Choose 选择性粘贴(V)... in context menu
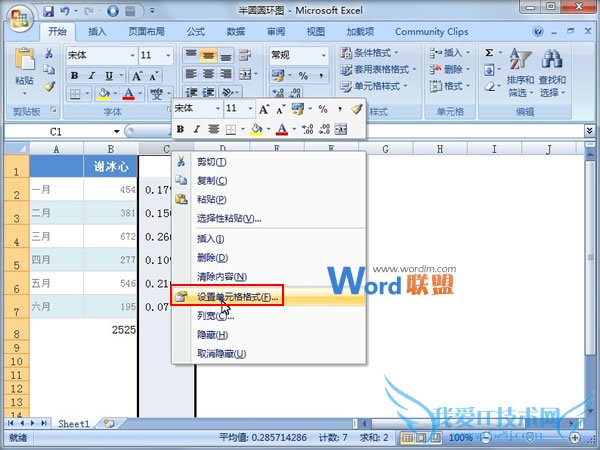The width and height of the screenshot is (600, 450). [269, 218]
